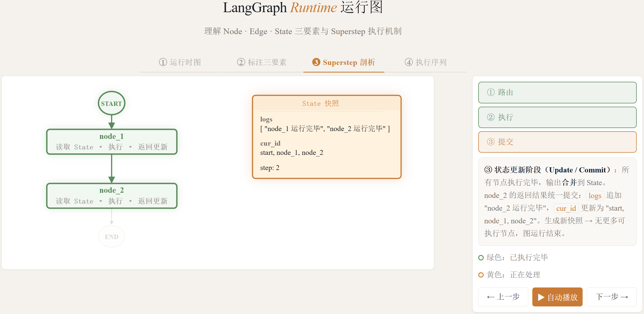Select the node_2 box in the graph
644x314 pixels.
[x=112, y=196]
